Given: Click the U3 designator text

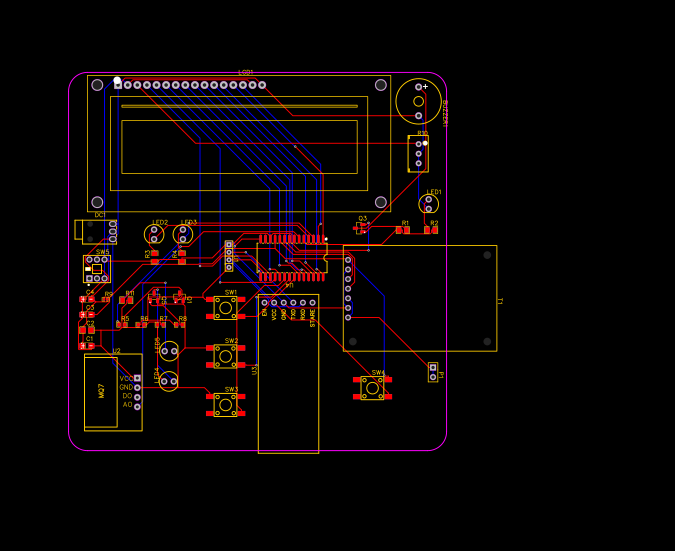Looking at the screenshot, I should [254, 370].
